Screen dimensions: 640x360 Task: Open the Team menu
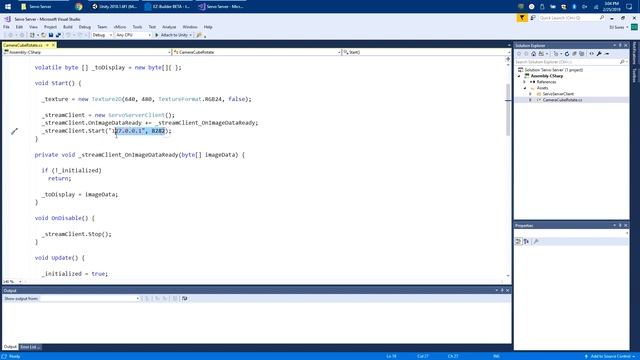point(102,27)
